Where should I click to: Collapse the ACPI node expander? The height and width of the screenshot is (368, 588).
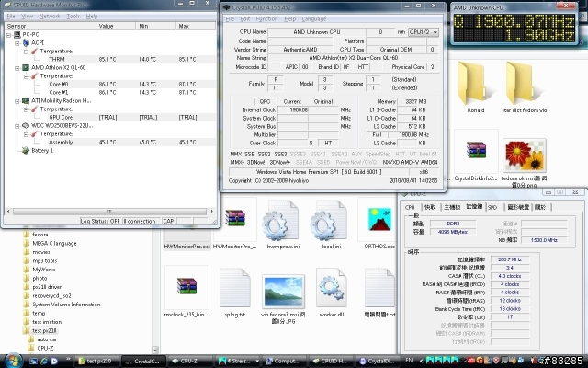17,43
